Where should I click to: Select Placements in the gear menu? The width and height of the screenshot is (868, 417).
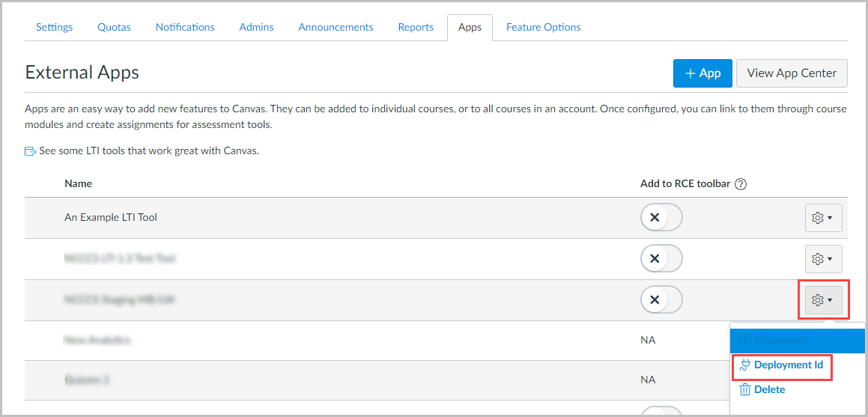pyautogui.click(x=797, y=341)
